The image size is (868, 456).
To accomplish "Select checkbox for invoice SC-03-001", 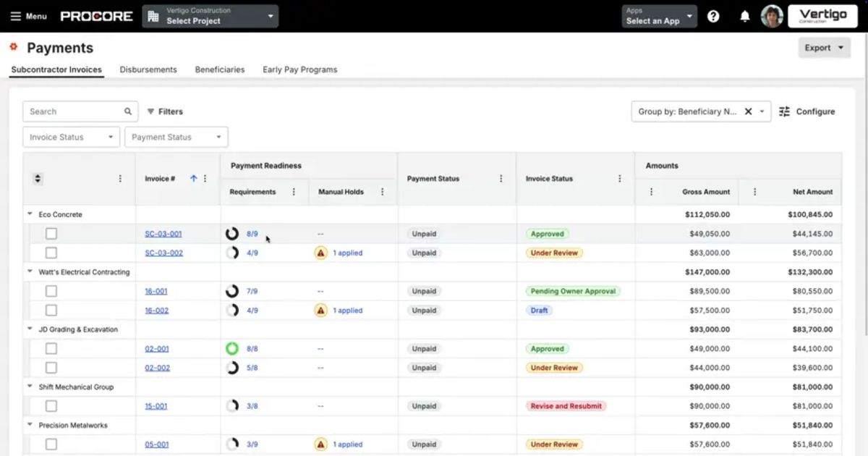I will tap(51, 234).
